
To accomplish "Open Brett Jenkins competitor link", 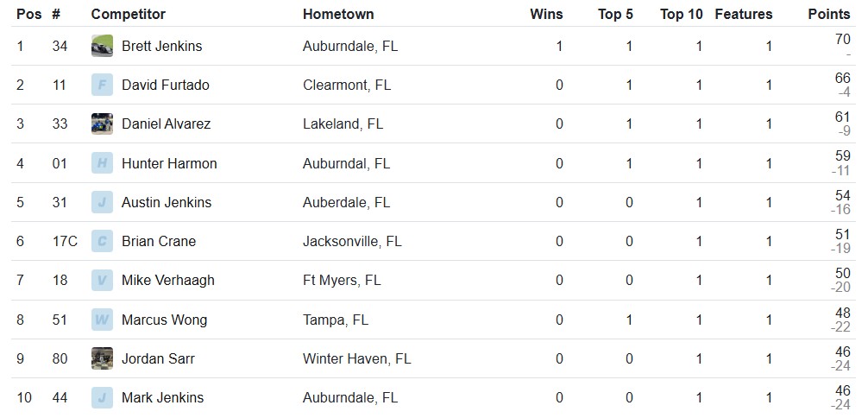I will click(x=161, y=46).
